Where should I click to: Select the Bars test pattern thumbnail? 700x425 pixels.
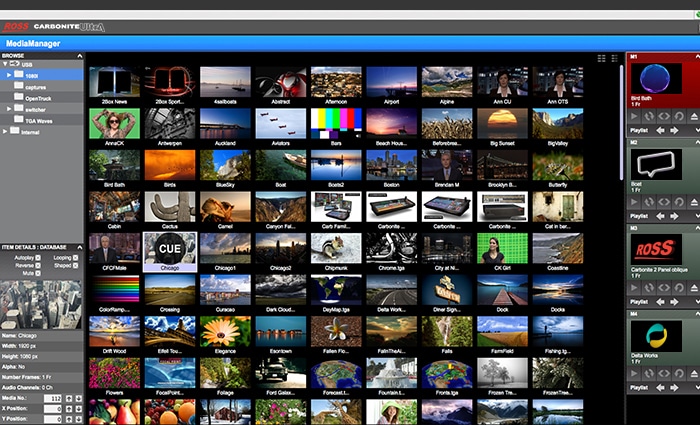pyautogui.click(x=336, y=124)
